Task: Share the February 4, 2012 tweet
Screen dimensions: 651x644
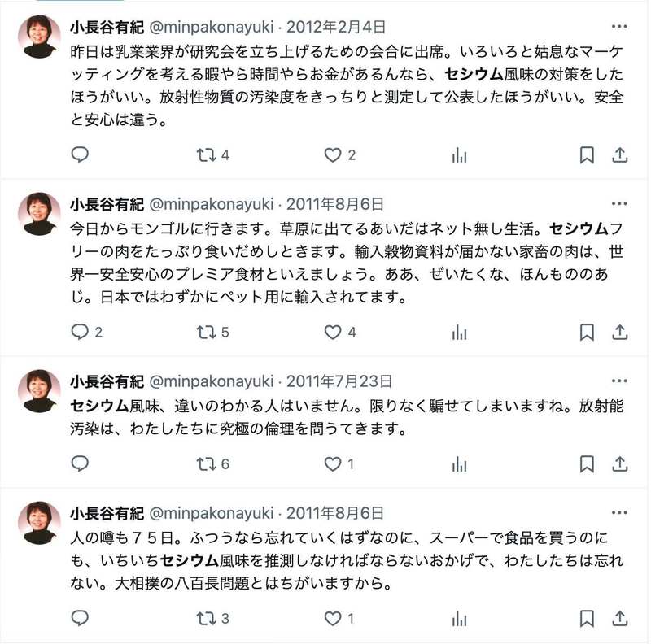Action: point(619,154)
